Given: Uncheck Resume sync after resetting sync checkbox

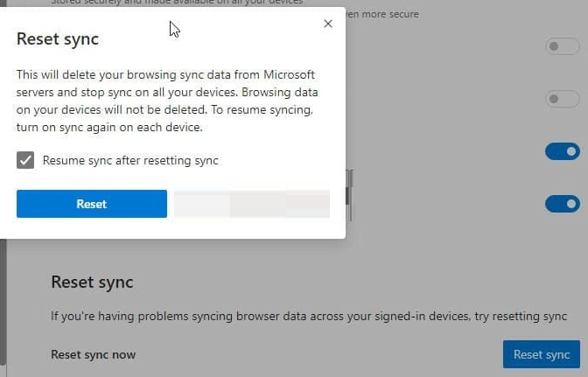Looking at the screenshot, I should (25, 160).
